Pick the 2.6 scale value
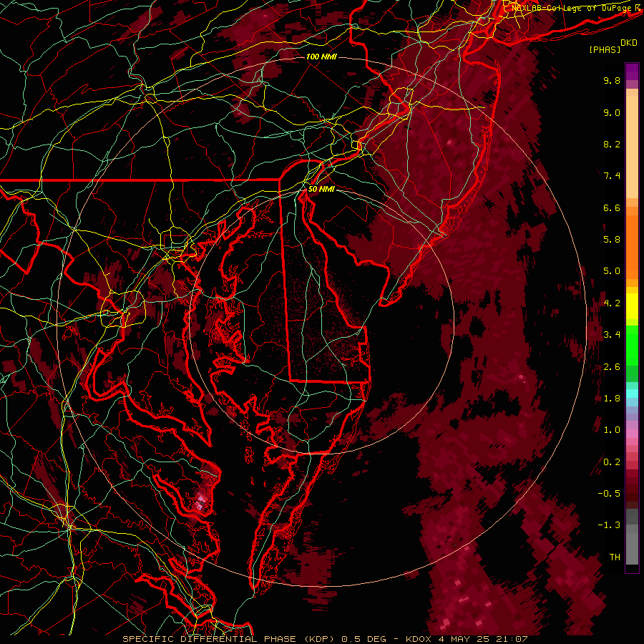The height and width of the screenshot is (644, 644). [x=612, y=367]
